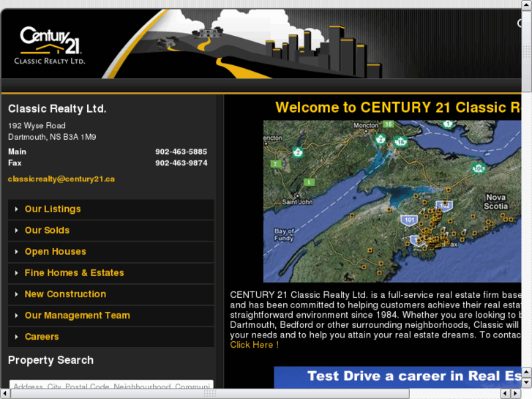This screenshot has height=399, width=532.
Task: Click the scroll down arrow at the bottom
Action: point(527,382)
